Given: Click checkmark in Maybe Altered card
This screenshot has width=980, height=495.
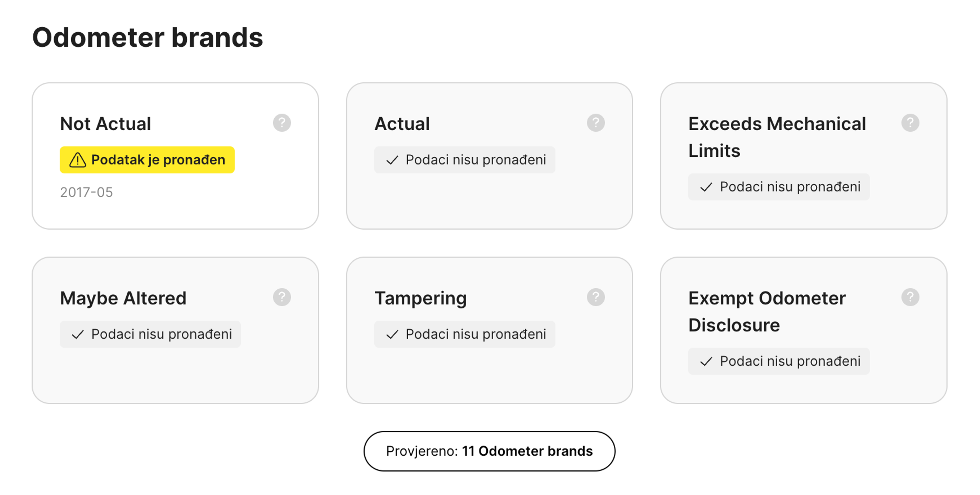Looking at the screenshot, I should click(x=78, y=335).
